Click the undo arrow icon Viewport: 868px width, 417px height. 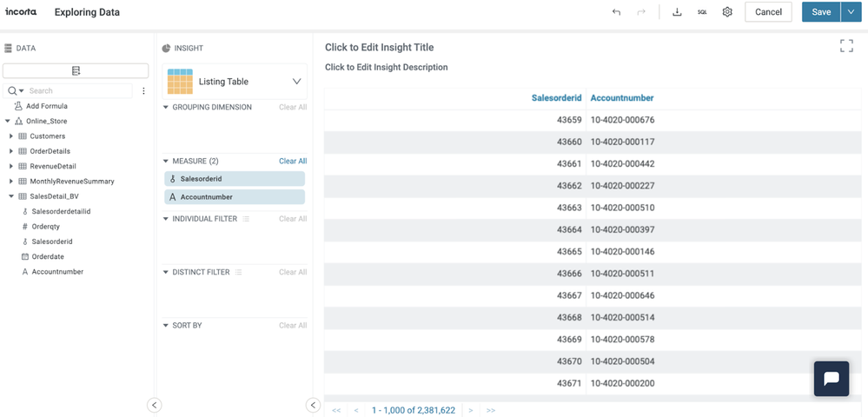616,12
